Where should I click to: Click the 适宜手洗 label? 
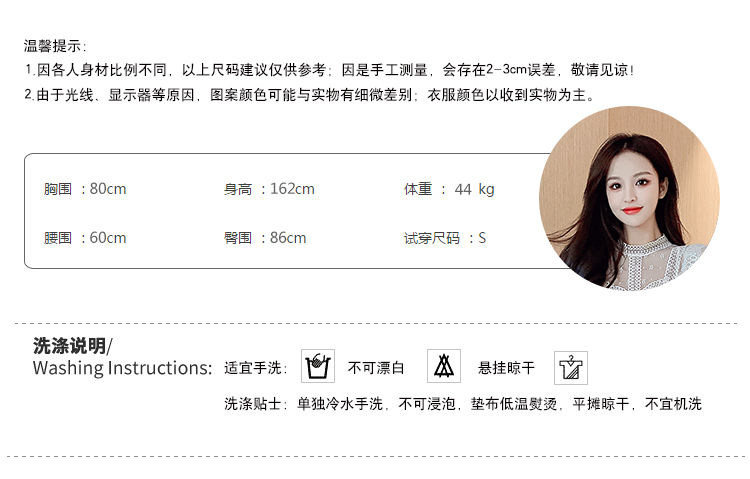point(255,368)
